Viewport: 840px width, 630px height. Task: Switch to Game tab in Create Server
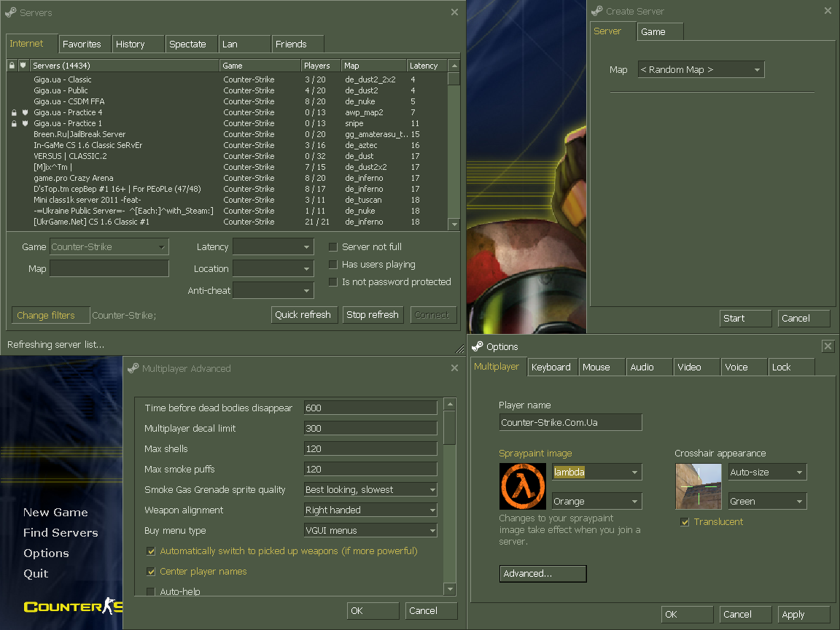click(660, 31)
